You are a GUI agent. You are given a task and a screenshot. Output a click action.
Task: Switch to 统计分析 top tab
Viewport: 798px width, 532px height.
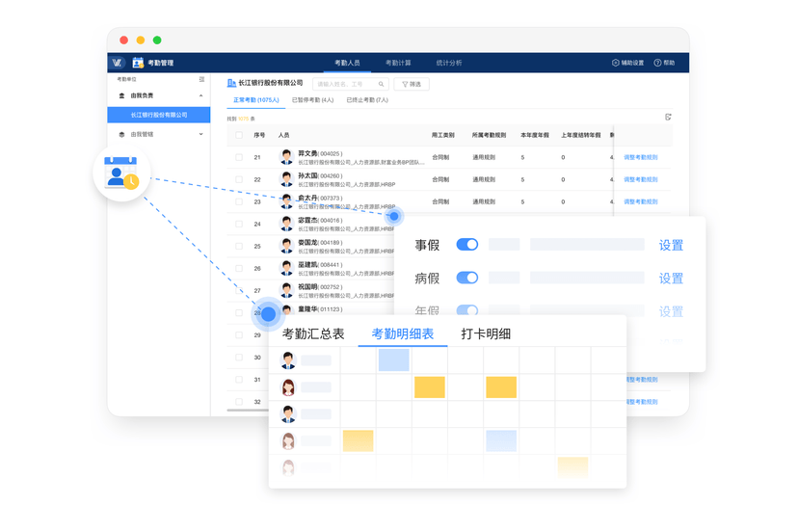449,63
